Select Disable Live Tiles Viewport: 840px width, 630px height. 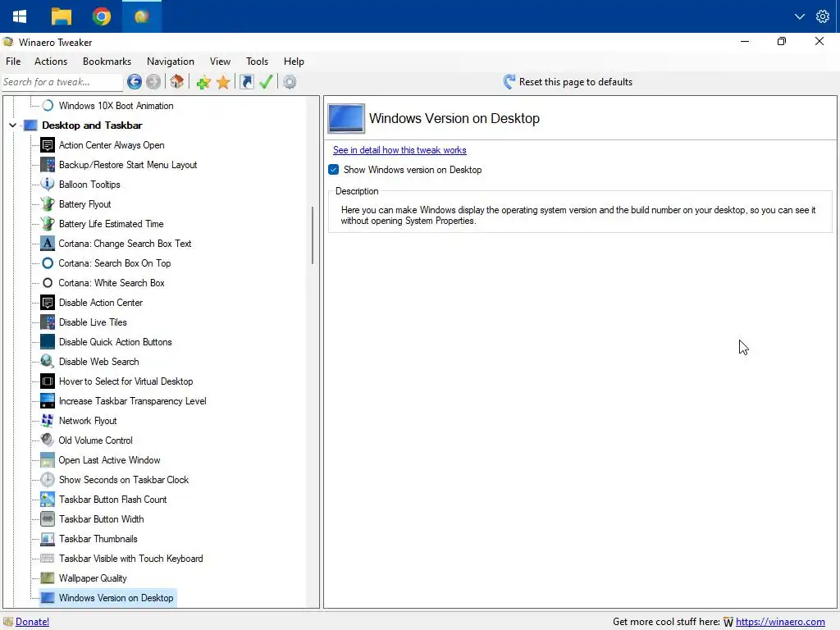(93, 322)
